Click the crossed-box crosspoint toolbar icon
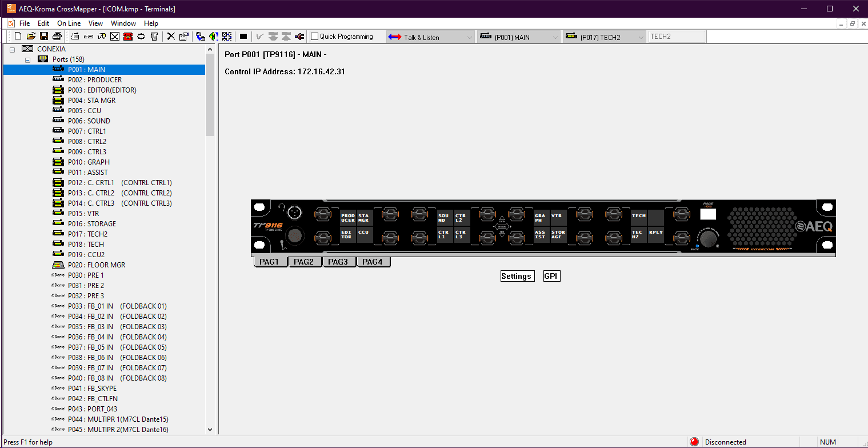Screen dimensions: 868x448 tap(115, 37)
